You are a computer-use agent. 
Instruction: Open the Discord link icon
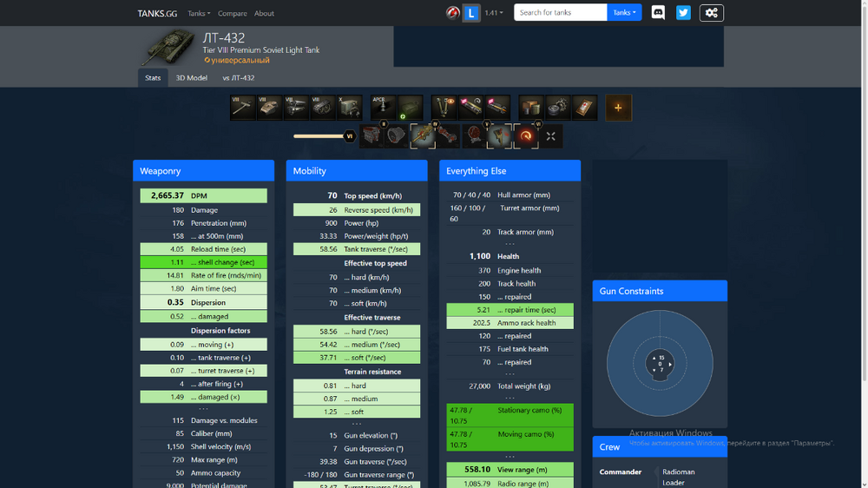[658, 13]
